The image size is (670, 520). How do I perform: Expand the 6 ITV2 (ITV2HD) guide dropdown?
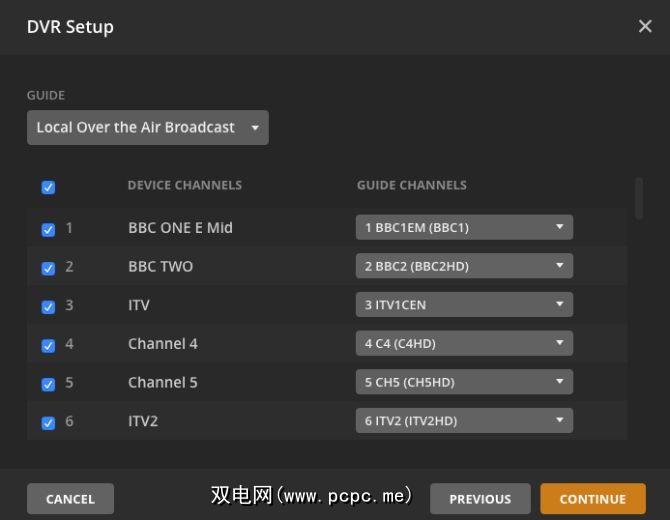pyautogui.click(x=464, y=421)
